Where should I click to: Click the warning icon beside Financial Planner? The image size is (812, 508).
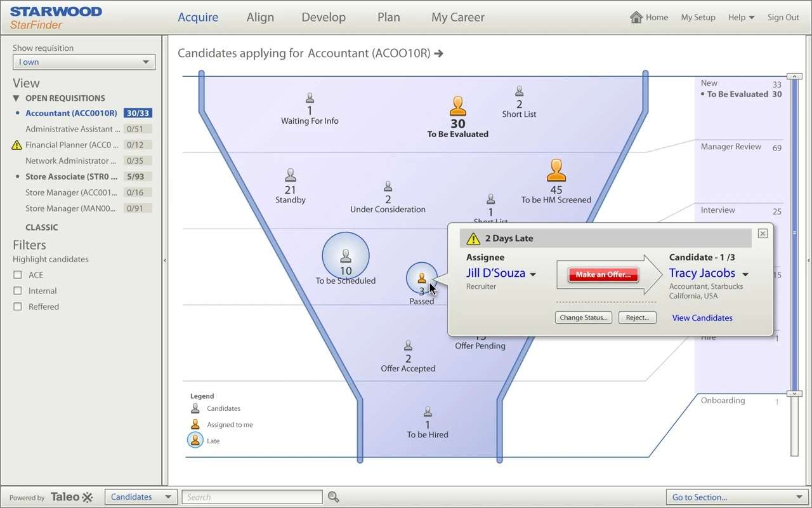click(x=17, y=145)
